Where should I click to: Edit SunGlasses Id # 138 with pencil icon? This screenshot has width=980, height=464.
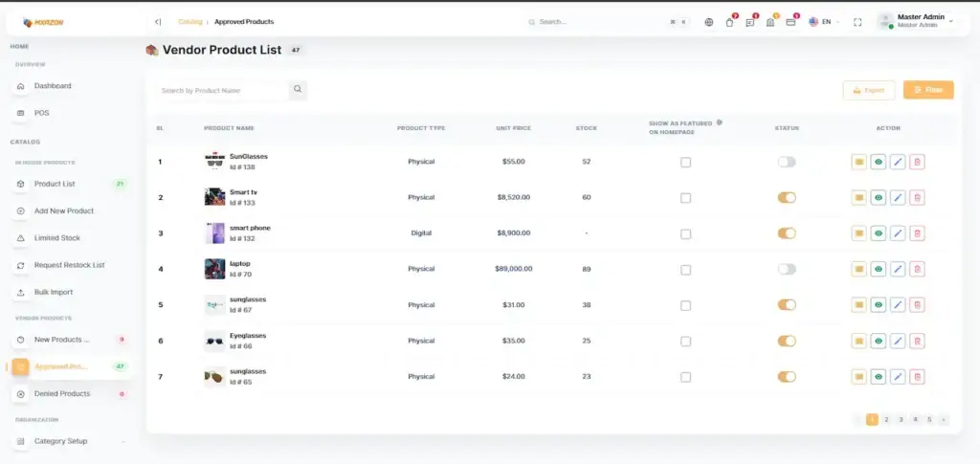[x=898, y=162]
